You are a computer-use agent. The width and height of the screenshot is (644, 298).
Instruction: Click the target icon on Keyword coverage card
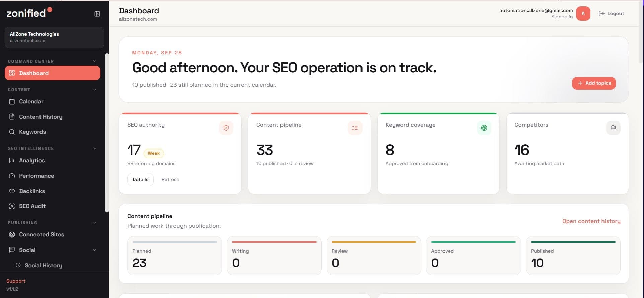point(484,128)
